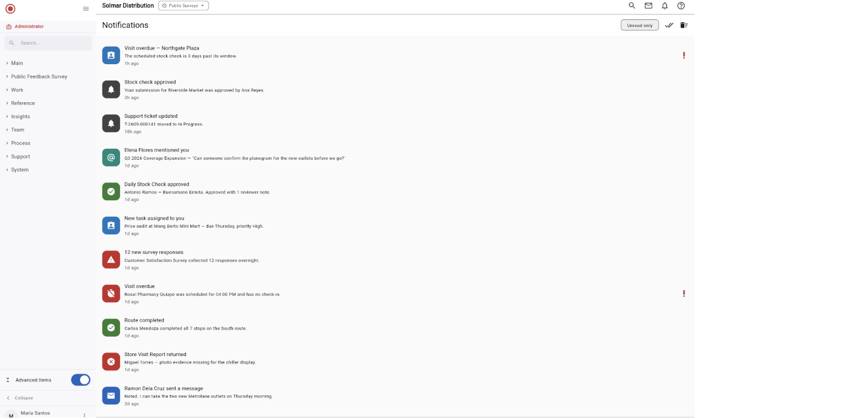Open the 12 new survey responses notification
The image size is (868, 418).
tap(395, 259)
